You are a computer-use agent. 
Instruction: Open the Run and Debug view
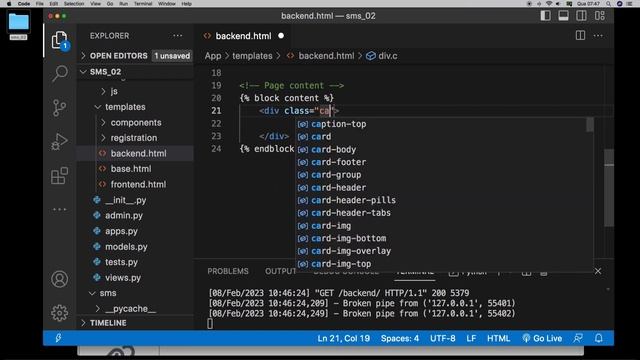tap(60, 142)
